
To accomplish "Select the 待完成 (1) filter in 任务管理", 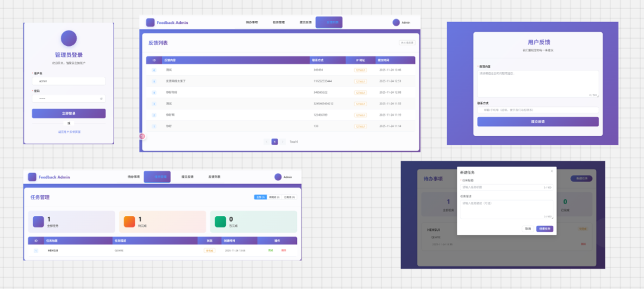I will 274,197.
